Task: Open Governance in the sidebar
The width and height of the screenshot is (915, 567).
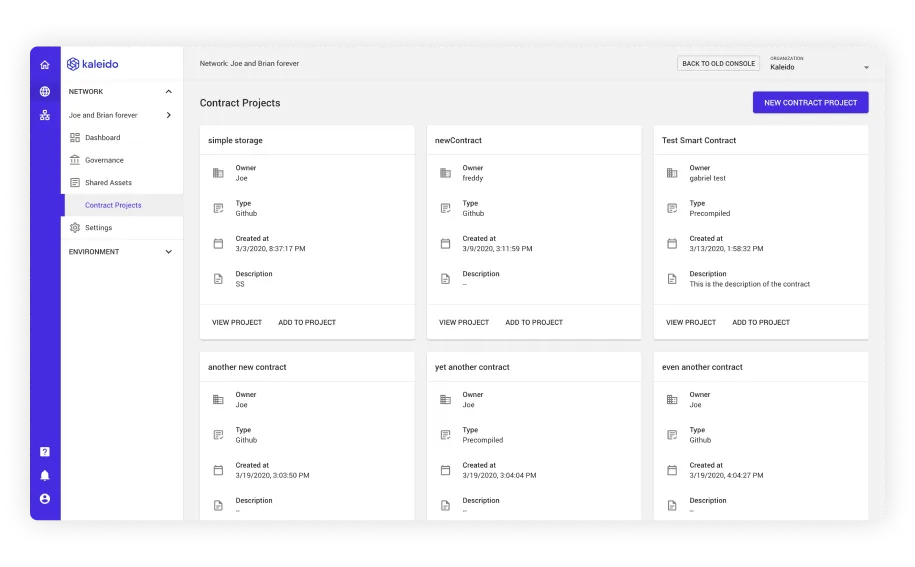Action: [122, 160]
